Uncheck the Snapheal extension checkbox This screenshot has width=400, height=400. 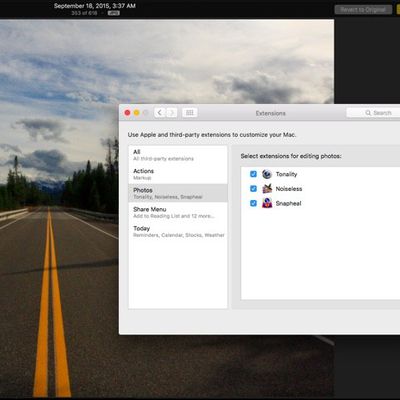(253, 203)
